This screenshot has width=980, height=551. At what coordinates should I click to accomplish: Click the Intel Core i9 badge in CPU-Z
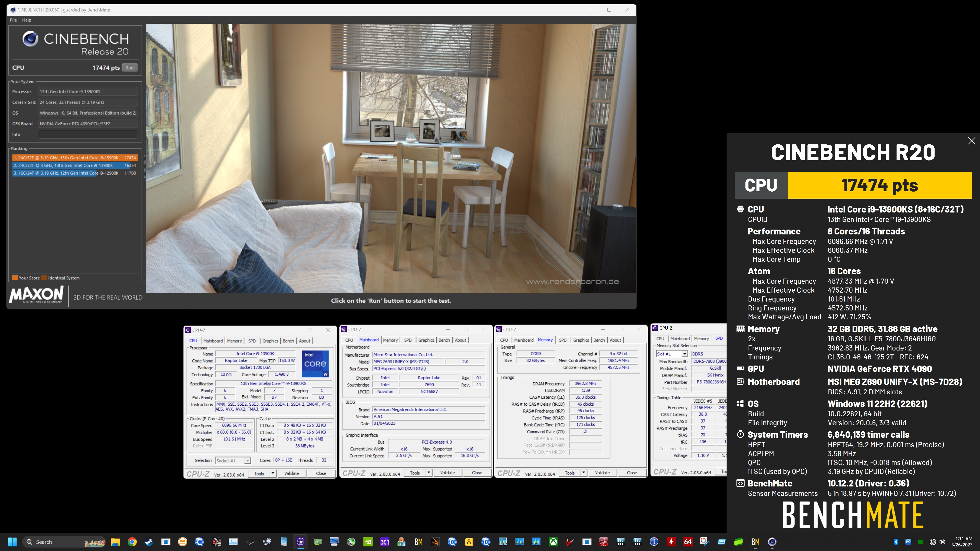(x=315, y=364)
